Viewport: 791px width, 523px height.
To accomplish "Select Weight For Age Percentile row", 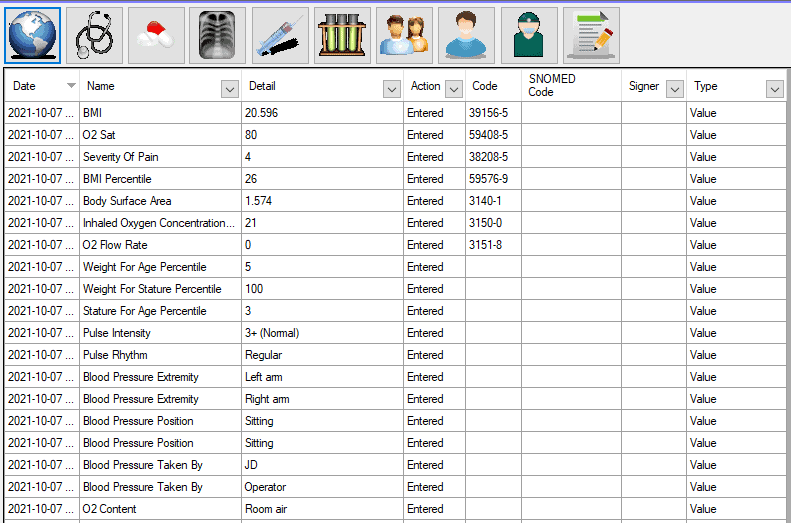I will 396,267.
